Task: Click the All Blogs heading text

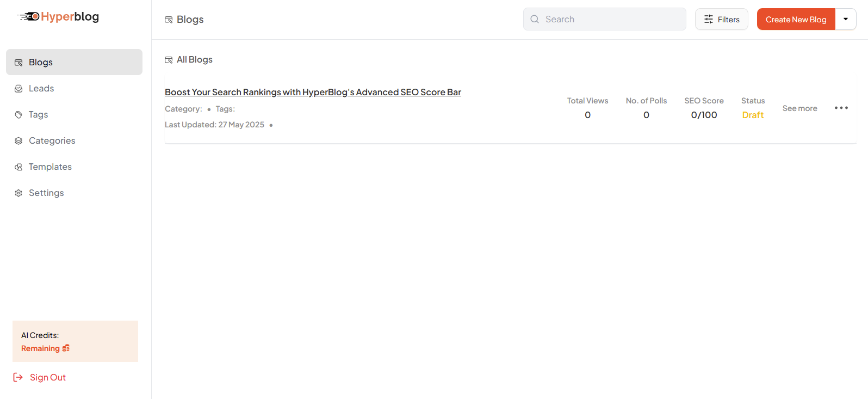Action: coord(195,59)
